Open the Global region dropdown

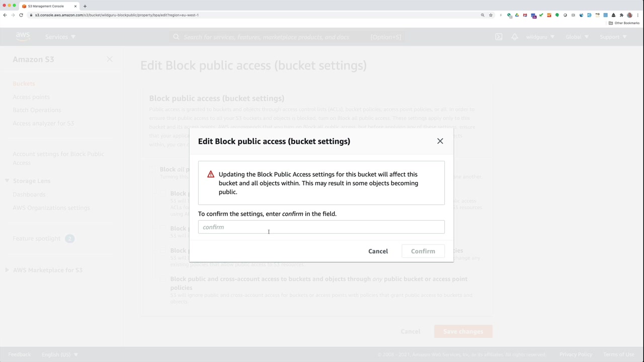click(577, 37)
